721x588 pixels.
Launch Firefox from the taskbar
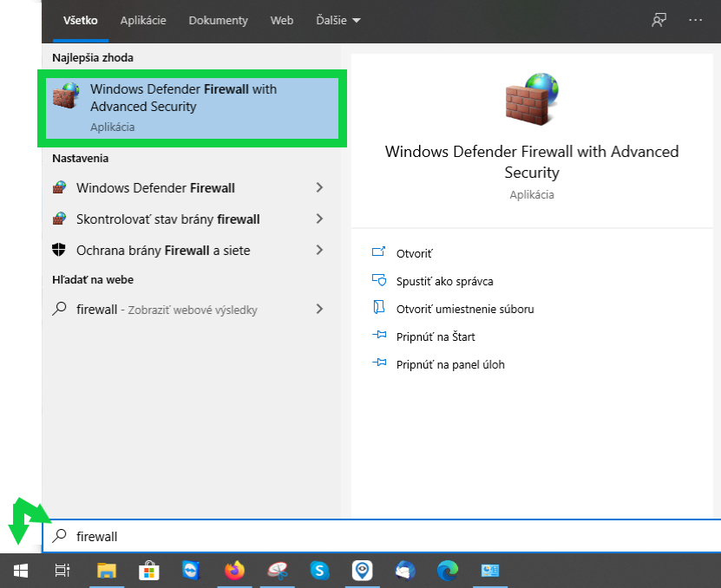point(234,571)
